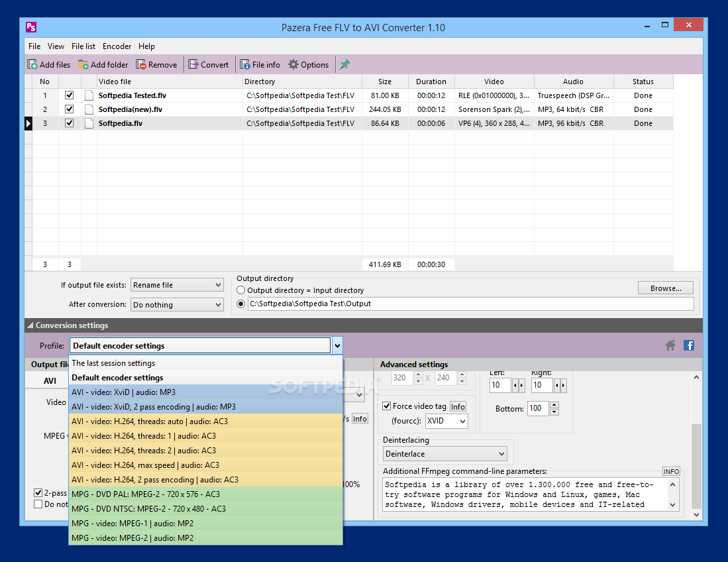This screenshot has height=562, width=728.
Task: Click the Add folder toolbar icon
Action: (83, 64)
